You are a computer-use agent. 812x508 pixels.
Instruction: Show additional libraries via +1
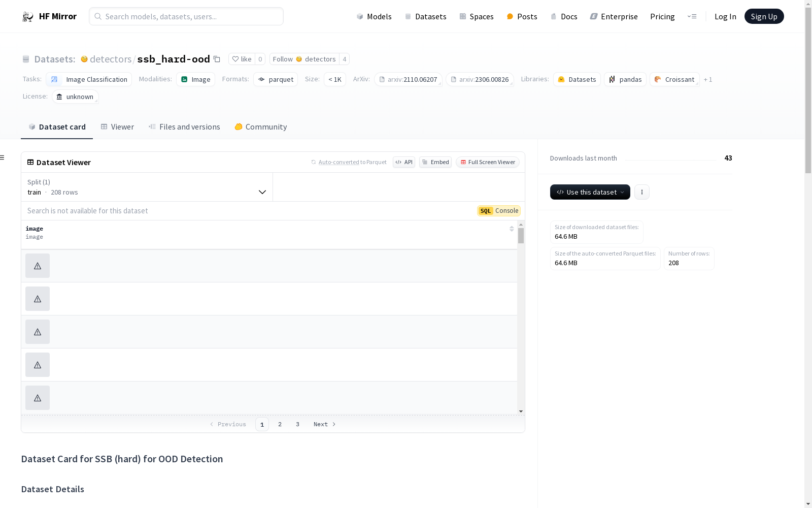(x=708, y=80)
